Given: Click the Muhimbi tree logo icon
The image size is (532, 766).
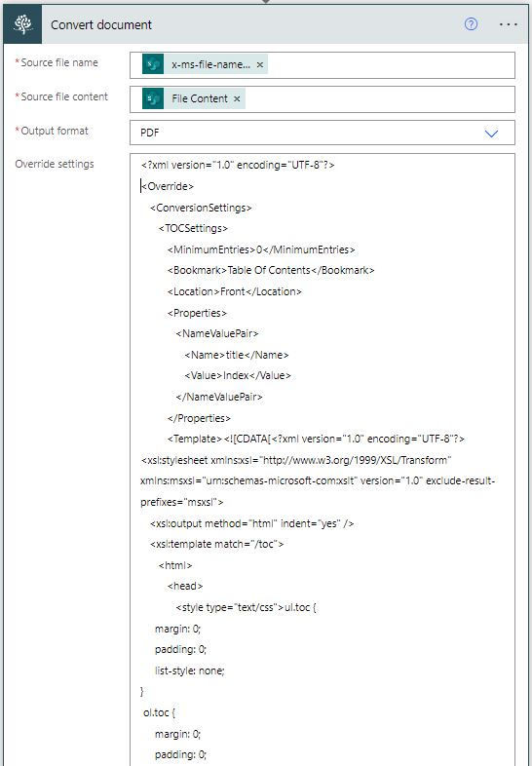Looking at the screenshot, I should [x=22, y=24].
